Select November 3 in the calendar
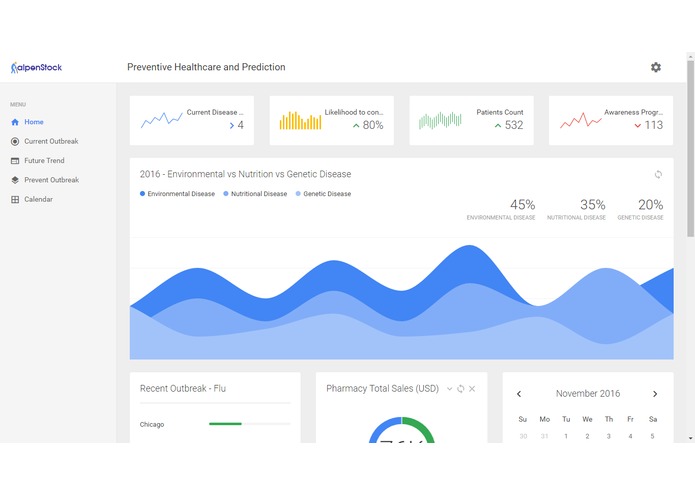The width and height of the screenshot is (695, 494). click(609, 436)
